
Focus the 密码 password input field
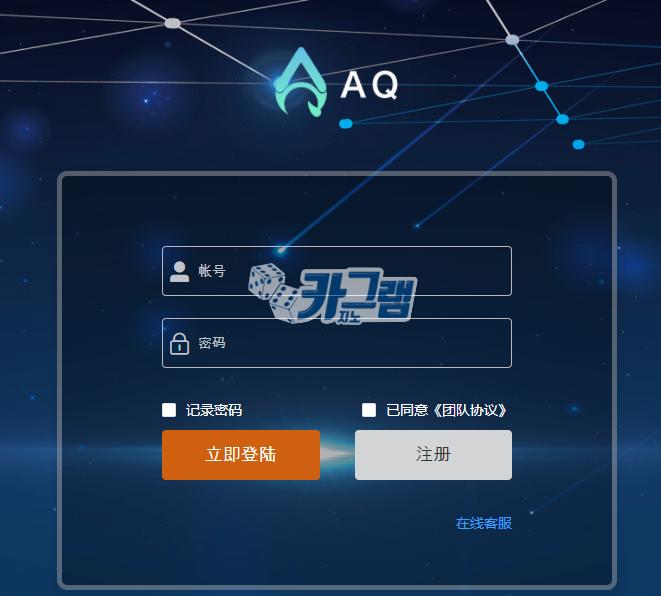pyautogui.click(x=337, y=343)
